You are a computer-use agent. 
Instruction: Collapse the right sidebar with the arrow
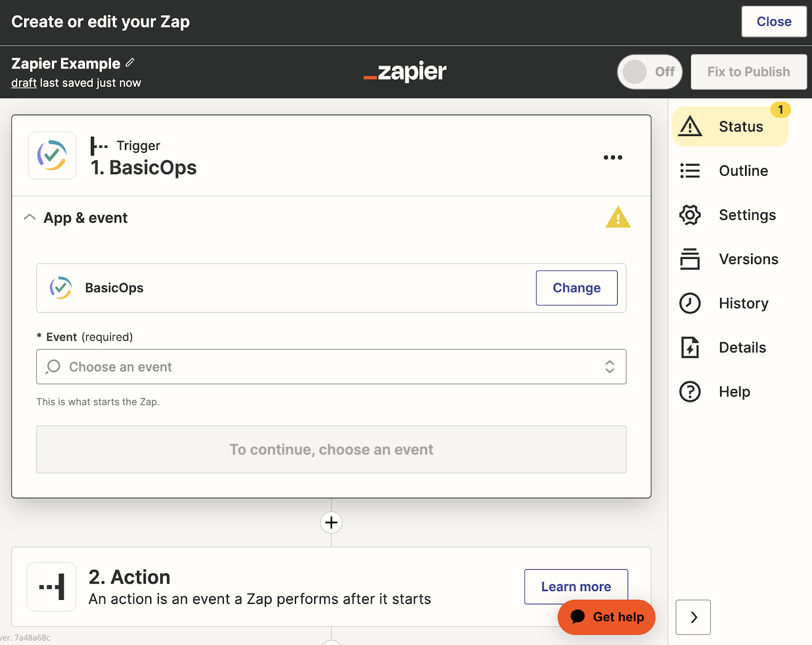click(693, 617)
